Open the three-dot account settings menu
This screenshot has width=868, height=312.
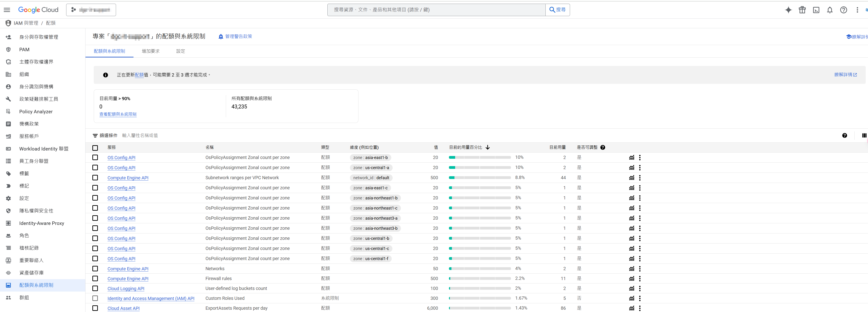click(x=857, y=10)
